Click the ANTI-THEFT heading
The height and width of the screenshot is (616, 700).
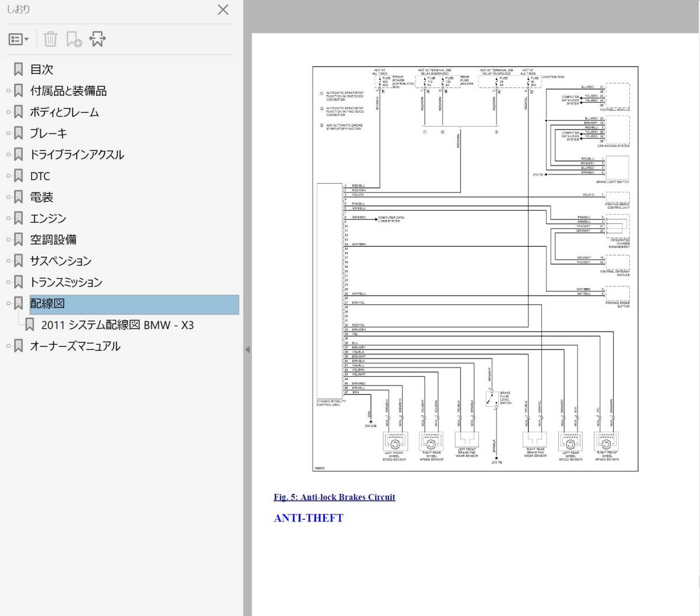click(309, 518)
